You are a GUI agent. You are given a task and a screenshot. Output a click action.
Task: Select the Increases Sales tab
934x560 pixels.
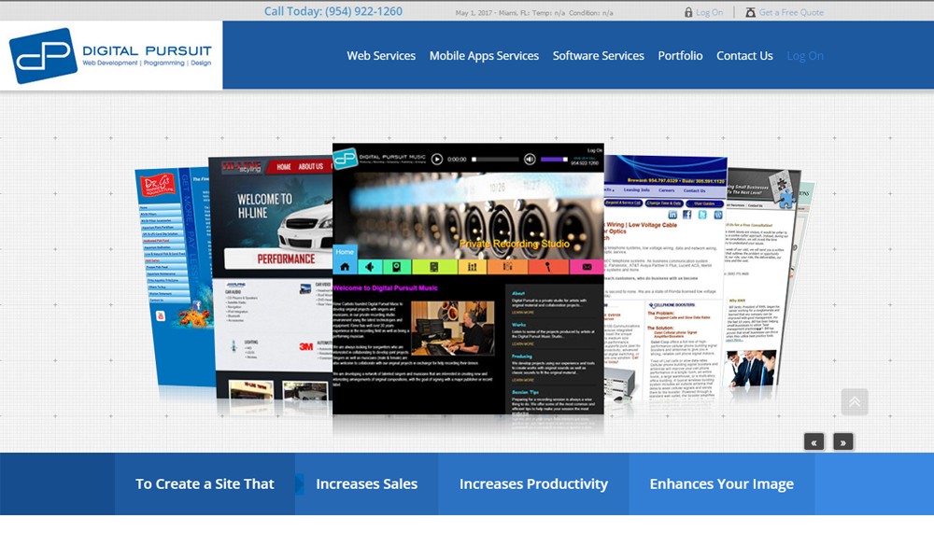(366, 483)
